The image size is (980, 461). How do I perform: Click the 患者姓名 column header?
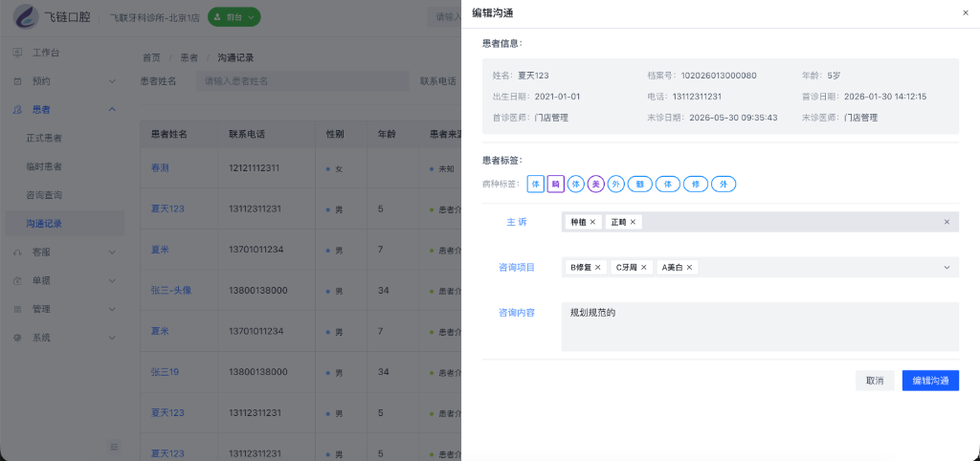pos(168,134)
